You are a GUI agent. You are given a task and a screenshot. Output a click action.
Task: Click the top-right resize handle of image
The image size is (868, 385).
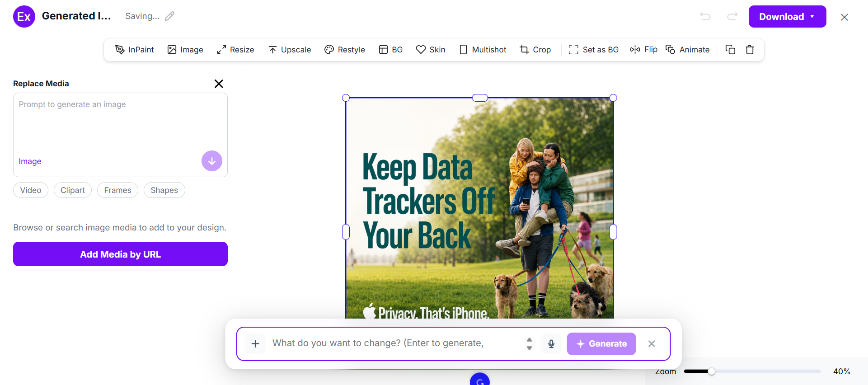(613, 98)
